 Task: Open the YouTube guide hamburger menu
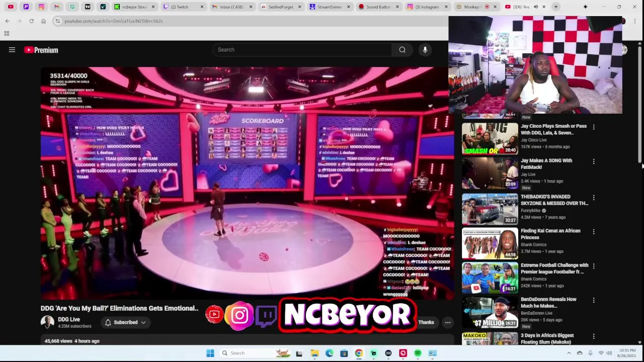(12, 50)
